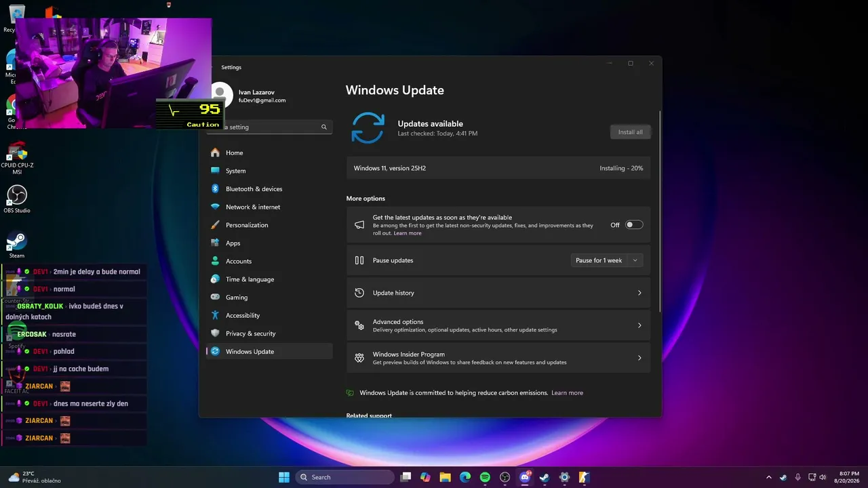This screenshot has width=868, height=488.
Task: Open the Windows Start menu
Action: pyautogui.click(x=284, y=477)
